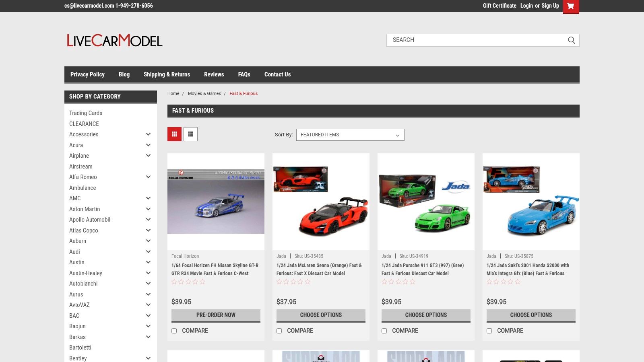The image size is (644, 362).
Task: Tick Compare for Honda S2000
Action: [x=489, y=331]
